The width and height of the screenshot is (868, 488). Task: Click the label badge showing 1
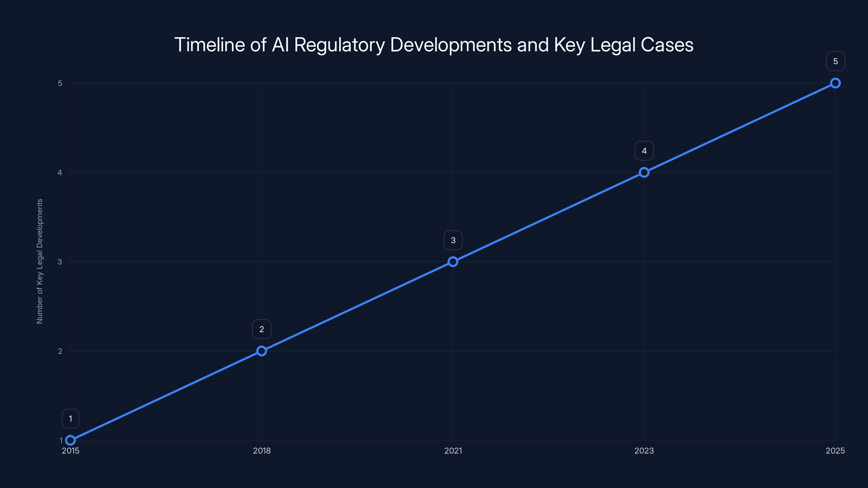[x=71, y=418]
